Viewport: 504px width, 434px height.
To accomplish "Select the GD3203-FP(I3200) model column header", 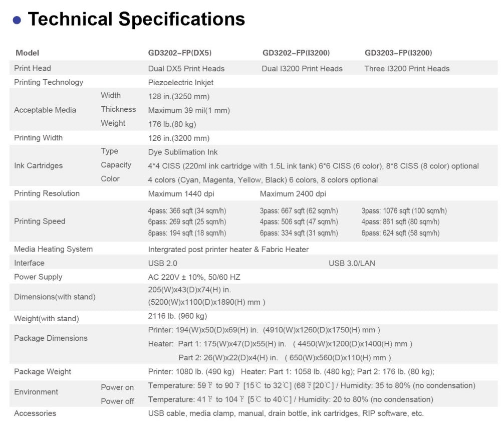I will pos(398,53).
